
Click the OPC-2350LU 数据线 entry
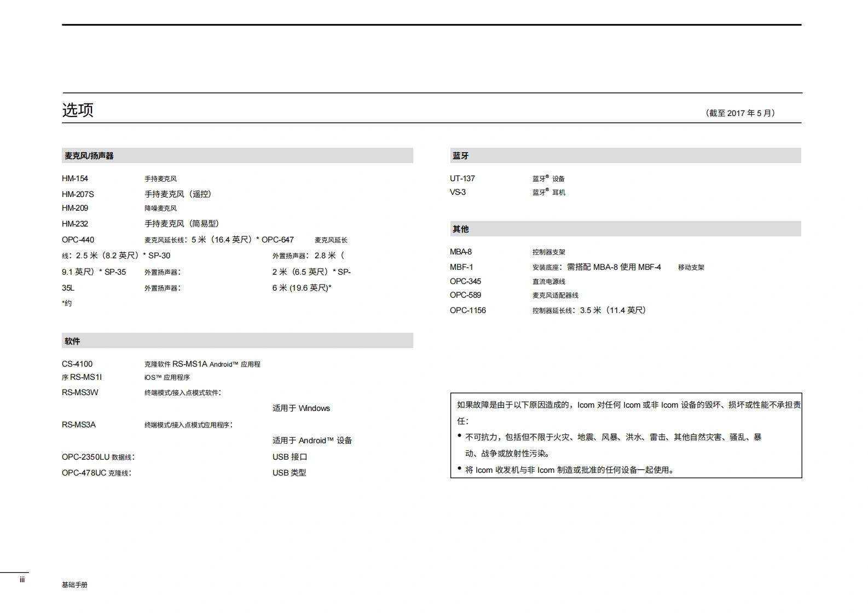(98, 457)
